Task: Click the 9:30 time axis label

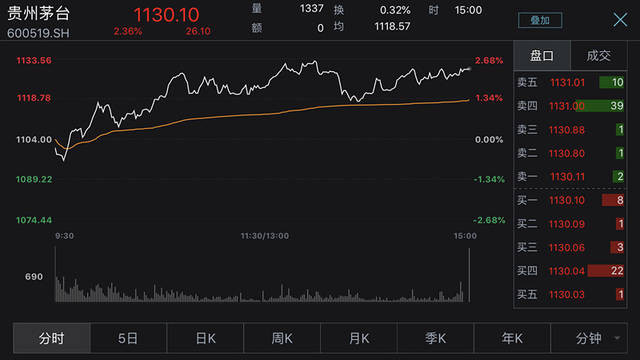Action: 64,236
